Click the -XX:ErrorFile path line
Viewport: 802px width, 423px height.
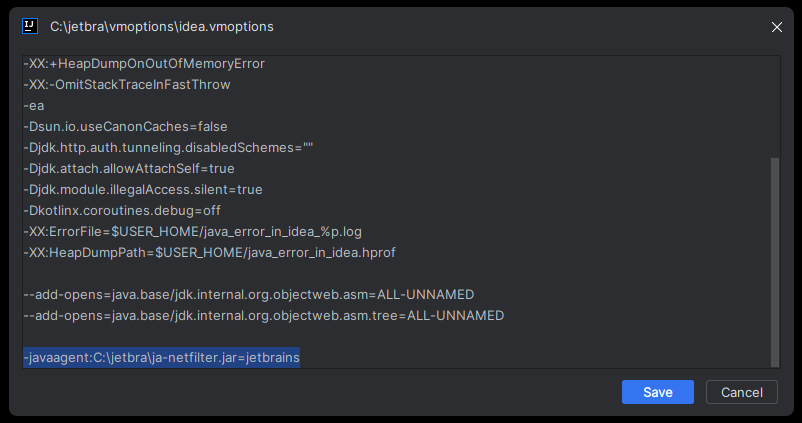[192, 231]
